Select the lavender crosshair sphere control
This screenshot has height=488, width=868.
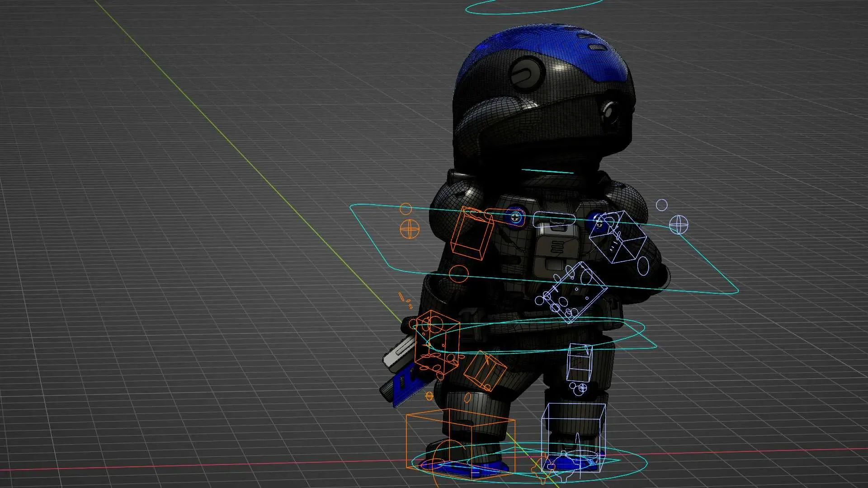click(x=679, y=225)
